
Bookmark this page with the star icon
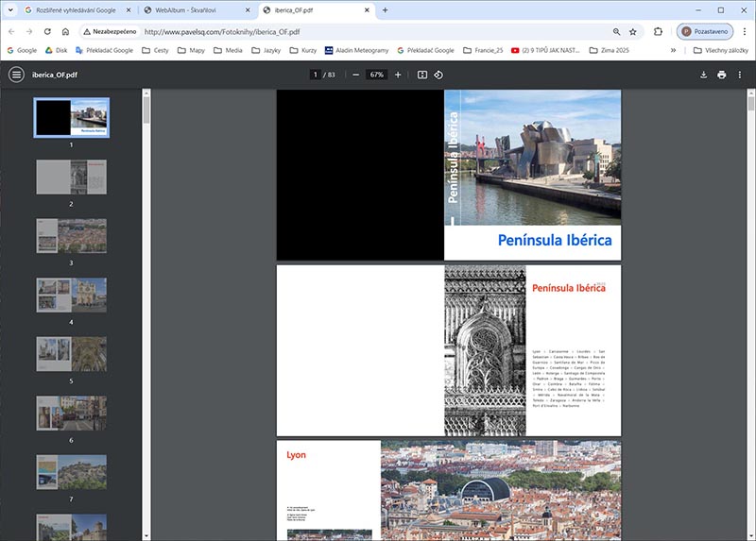tap(632, 31)
